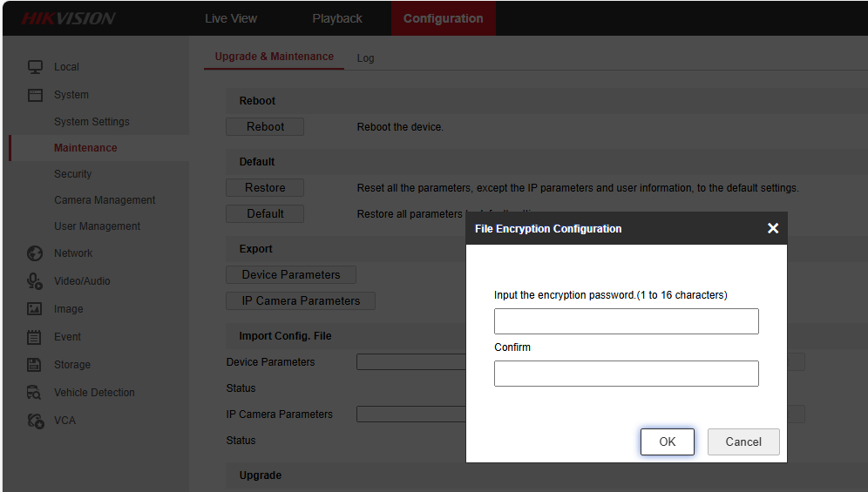Select the System window icon in sidebar
The image size is (868, 492).
click(35, 95)
